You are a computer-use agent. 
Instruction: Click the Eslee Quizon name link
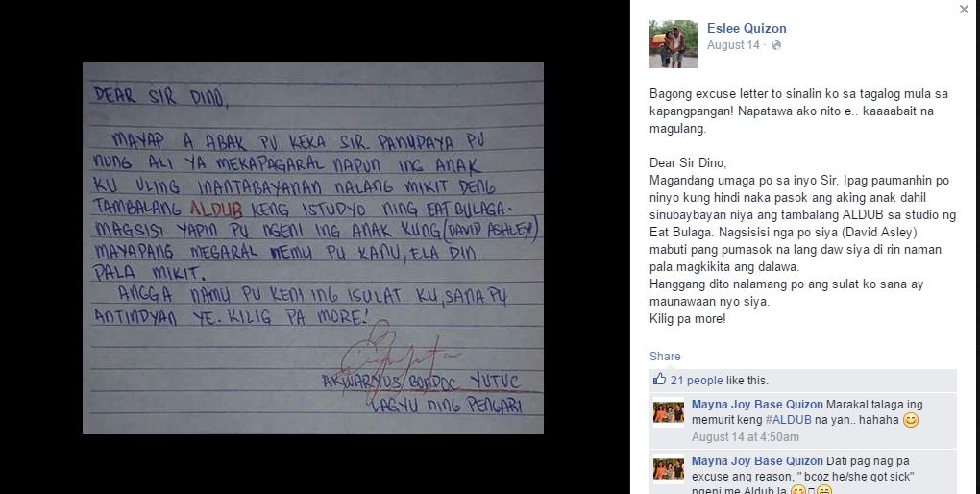[747, 28]
